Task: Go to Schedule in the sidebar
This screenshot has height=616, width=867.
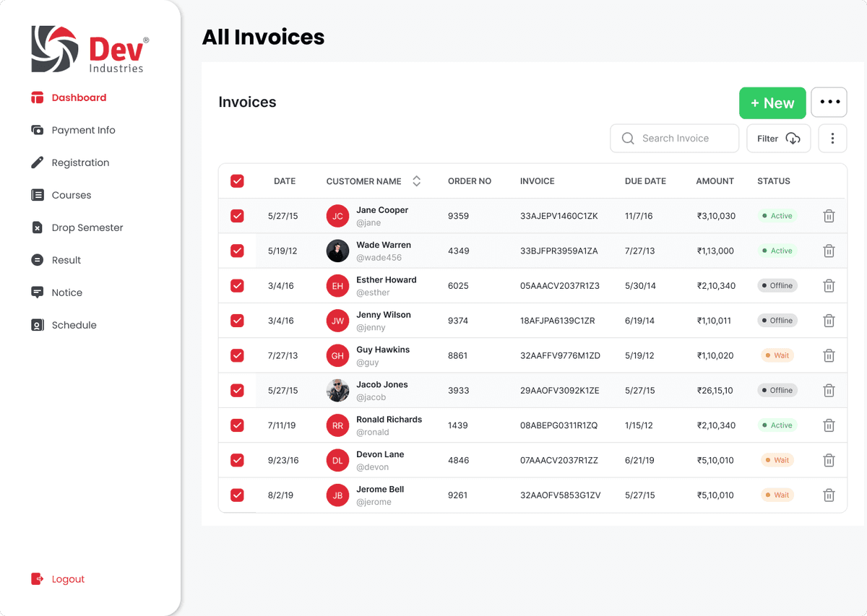Action: tap(74, 325)
